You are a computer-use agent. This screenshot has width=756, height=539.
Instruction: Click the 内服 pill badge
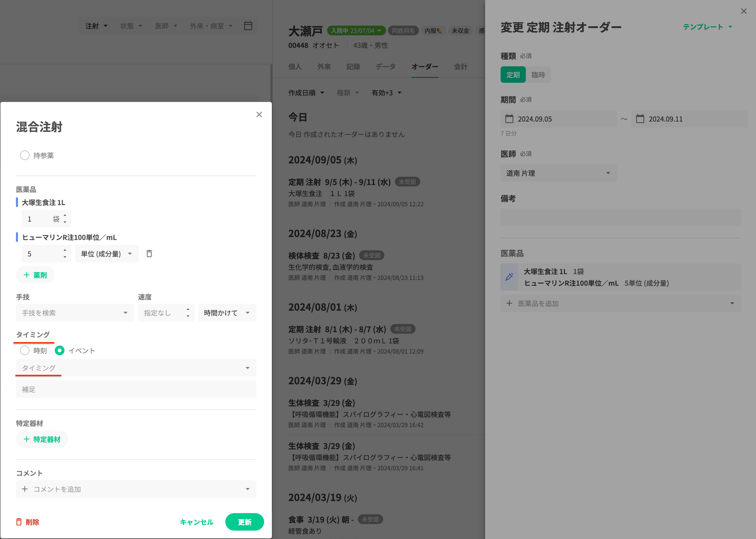pos(433,30)
